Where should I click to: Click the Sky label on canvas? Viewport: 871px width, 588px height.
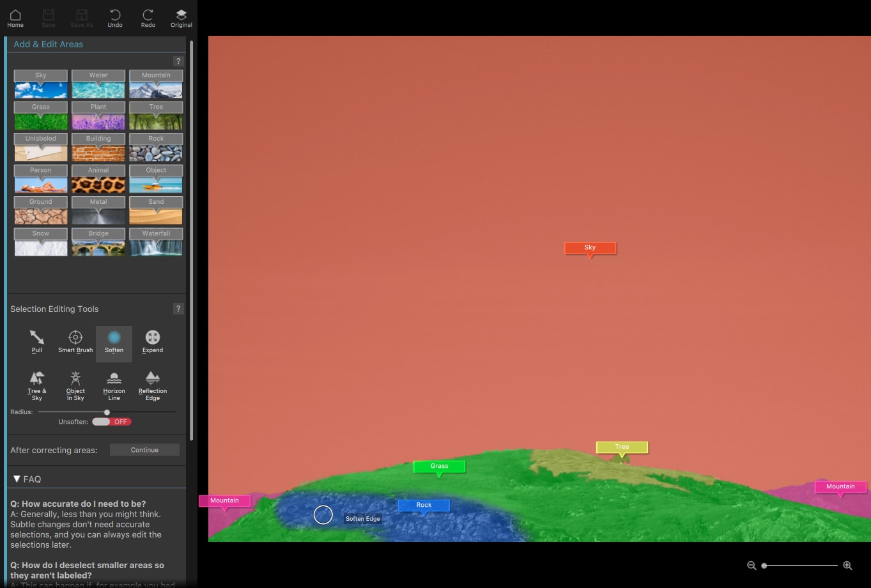pyautogui.click(x=590, y=248)
